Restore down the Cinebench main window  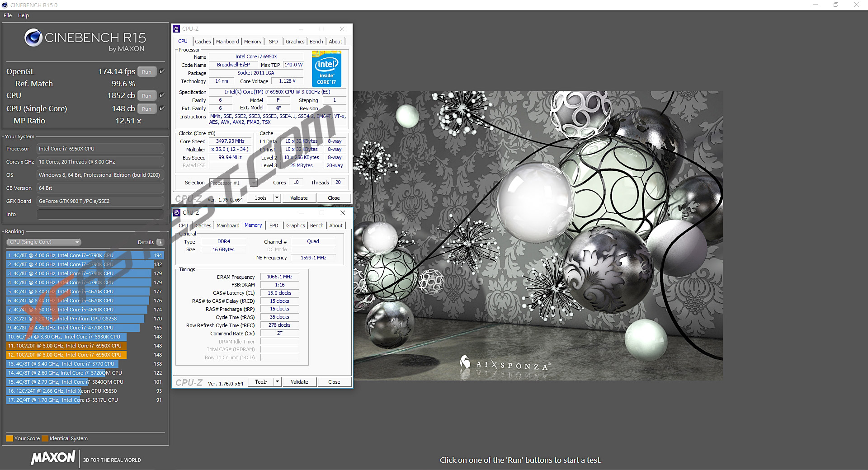point(836,5)
